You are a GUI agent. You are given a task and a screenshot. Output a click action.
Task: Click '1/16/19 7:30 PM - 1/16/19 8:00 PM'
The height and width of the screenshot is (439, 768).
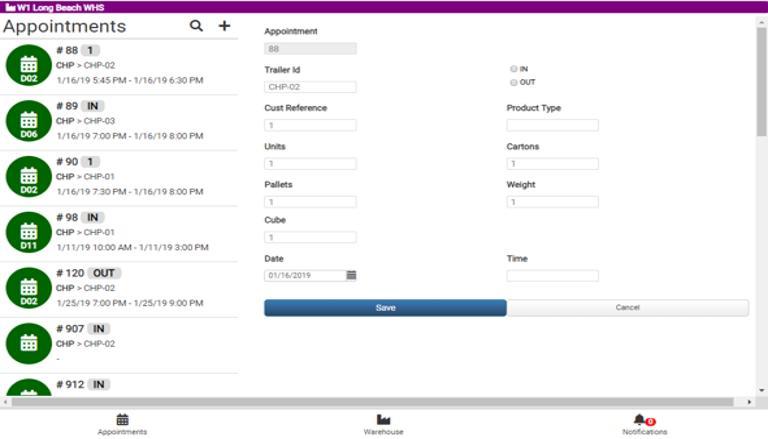click(130, 192)
